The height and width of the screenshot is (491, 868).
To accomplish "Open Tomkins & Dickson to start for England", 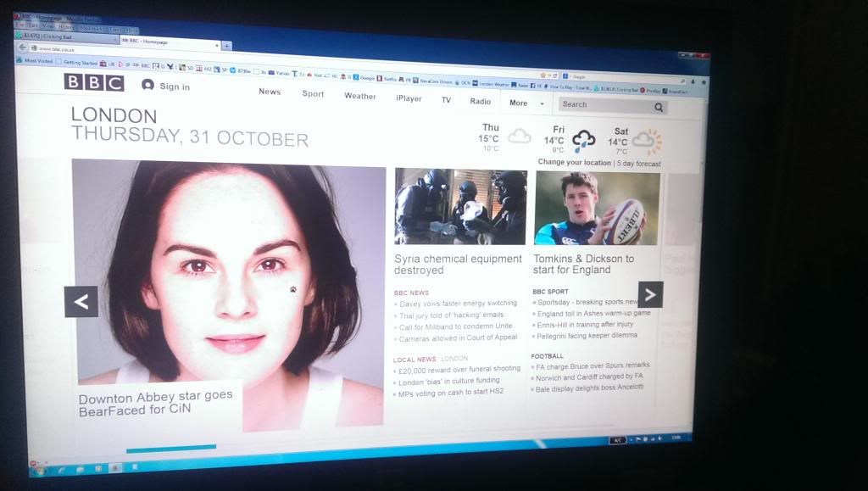I will [x=583, y=264].
